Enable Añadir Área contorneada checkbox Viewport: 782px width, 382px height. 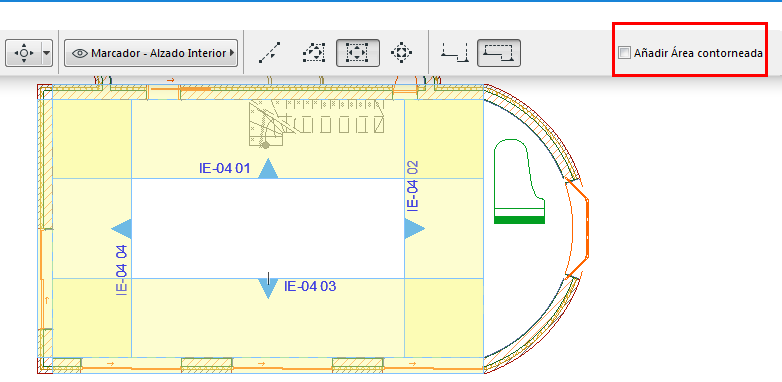point(624,53)
